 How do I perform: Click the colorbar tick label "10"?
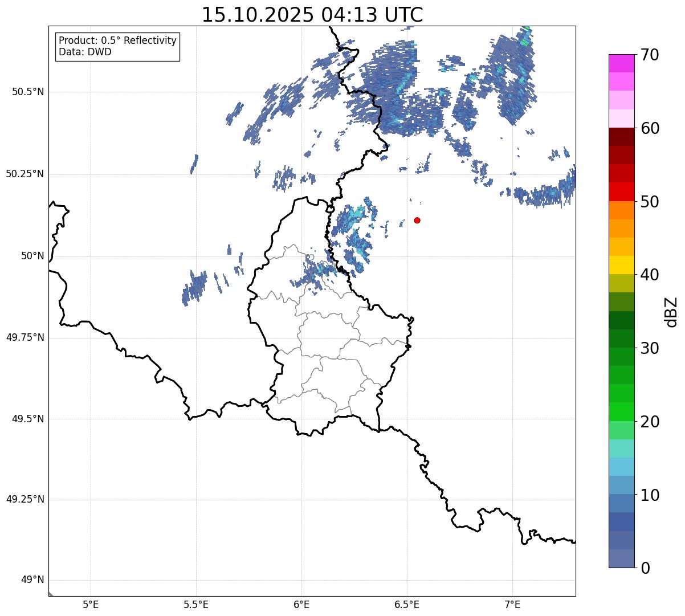[650, 495]
